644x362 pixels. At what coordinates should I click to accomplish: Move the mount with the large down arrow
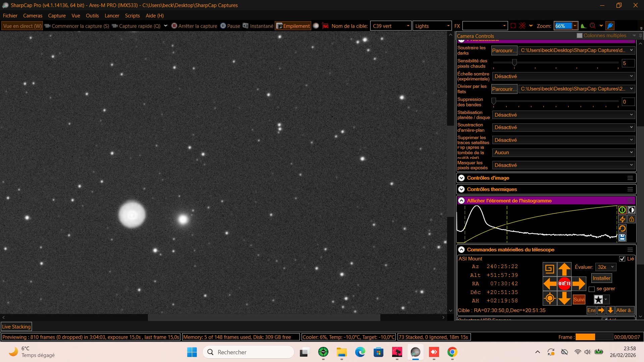tap(565, 298)
